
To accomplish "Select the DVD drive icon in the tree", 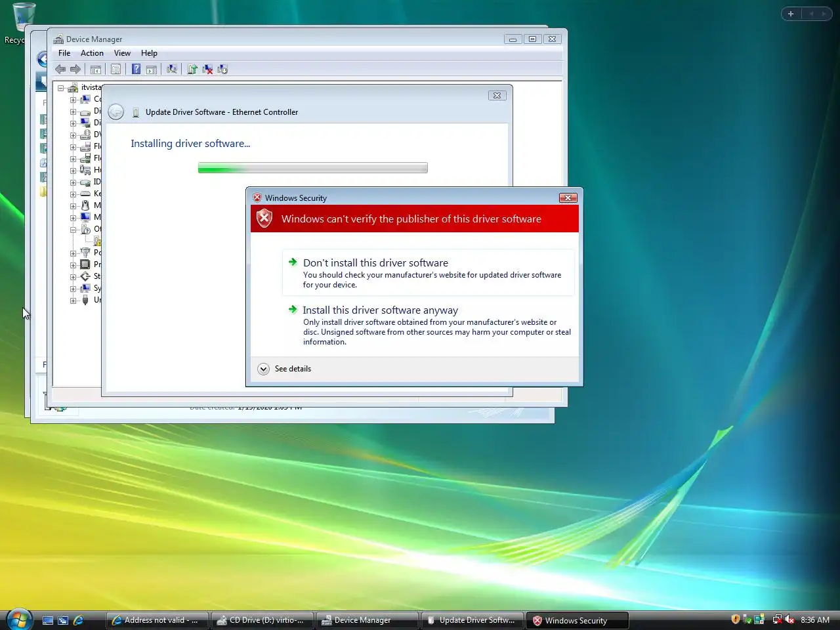I will pos(85,135).
